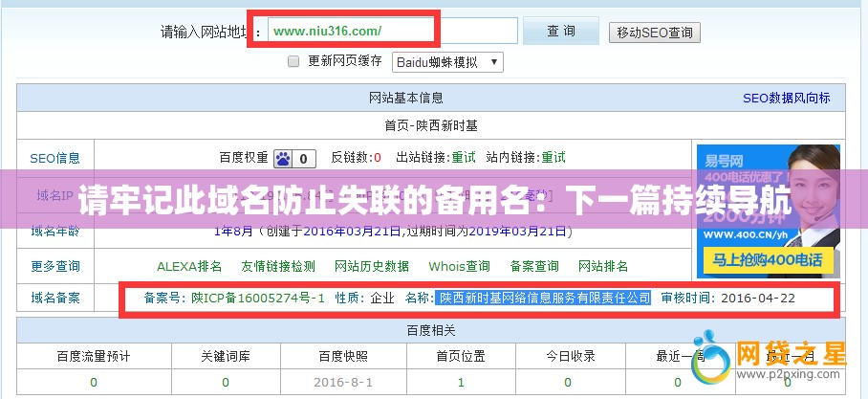Click the 首页-陕西新时基 site title
Image resolution: width=868 pixels, height=399 pixels.
click(431, 126)
